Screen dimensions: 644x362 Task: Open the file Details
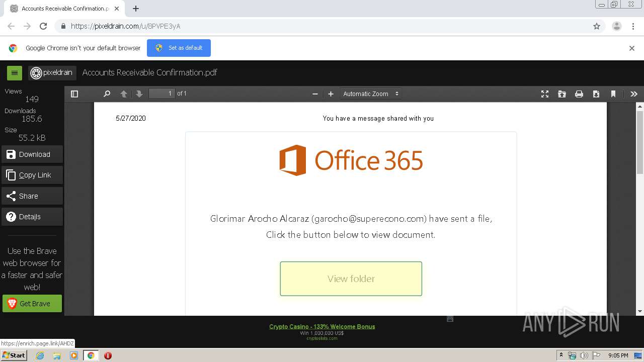pyautogui.click(x=32, y=217)
